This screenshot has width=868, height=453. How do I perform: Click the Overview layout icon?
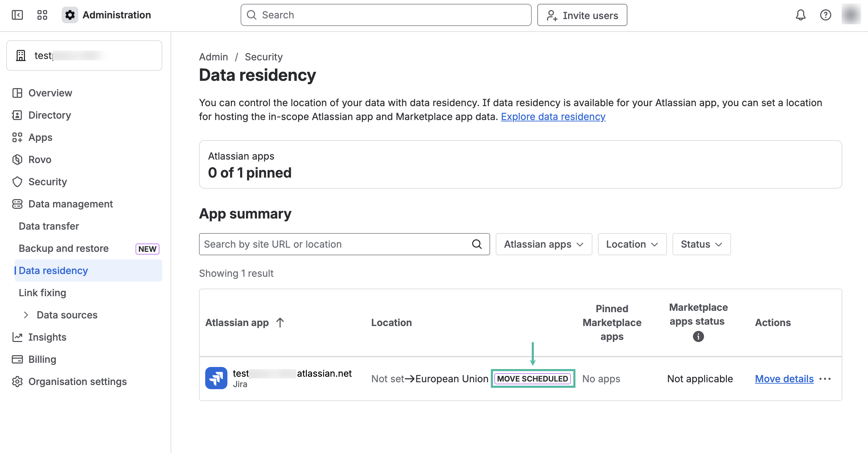click(17, 93)
